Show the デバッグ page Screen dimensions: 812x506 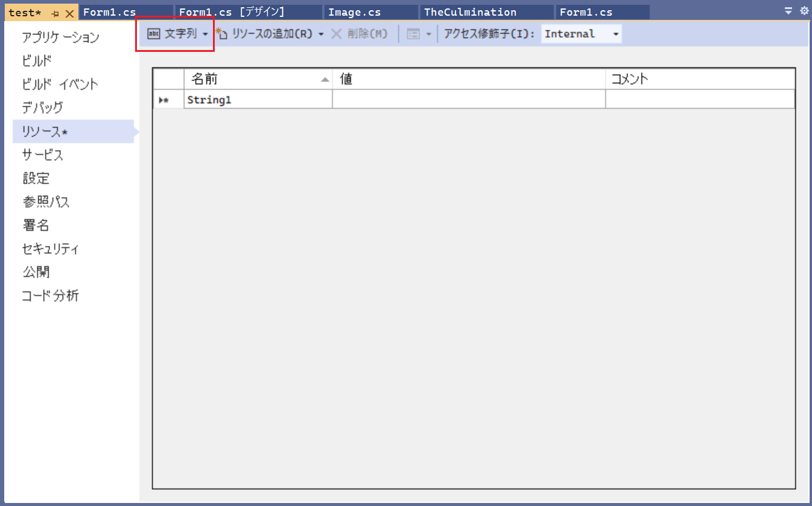42,108
